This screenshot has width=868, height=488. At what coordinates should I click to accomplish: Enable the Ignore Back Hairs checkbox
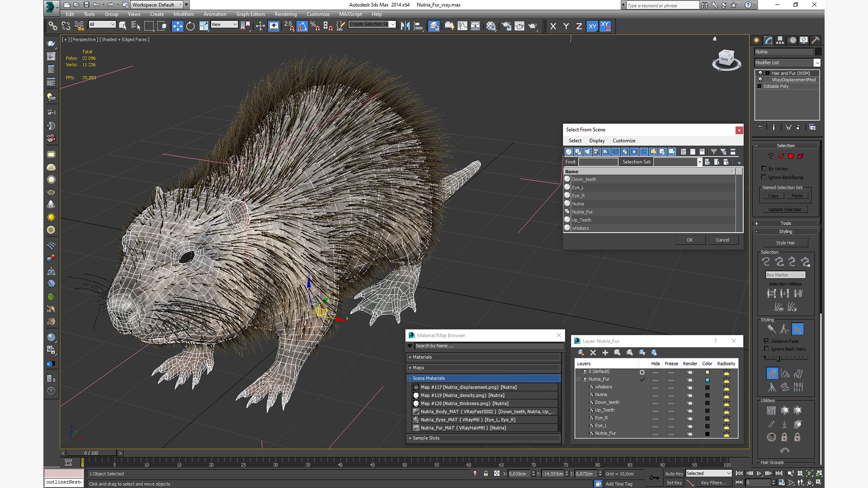(766, 349)
